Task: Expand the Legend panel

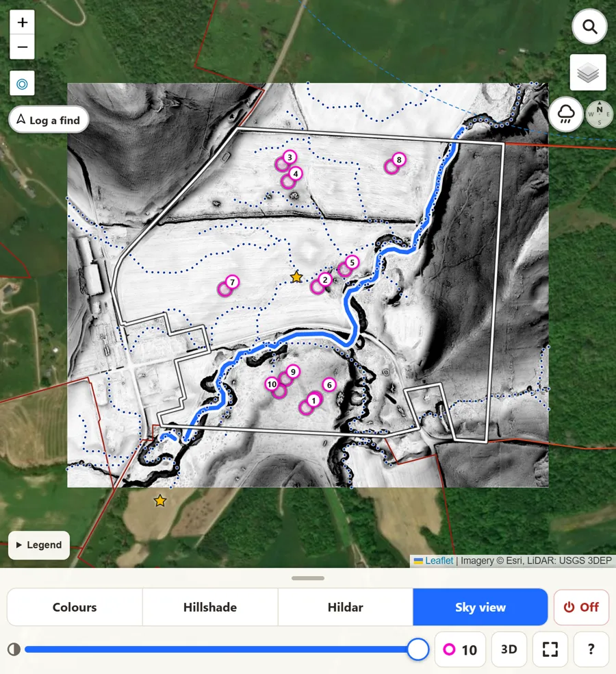Action: pyautogui.click(x=39, y=545)
